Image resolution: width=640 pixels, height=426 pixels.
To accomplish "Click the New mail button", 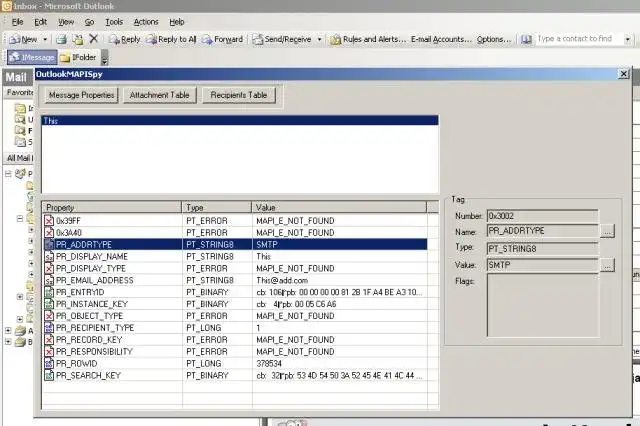I will click(x=23, y=39).
